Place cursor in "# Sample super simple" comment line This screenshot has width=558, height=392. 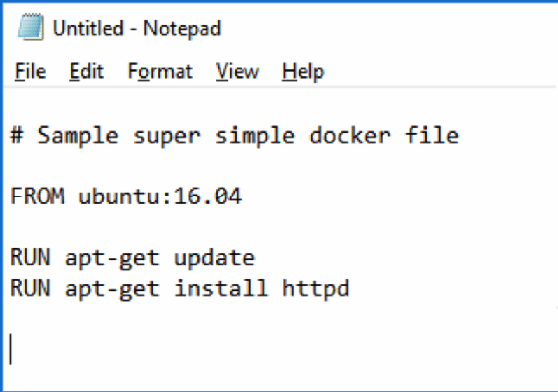coord(235,136)
